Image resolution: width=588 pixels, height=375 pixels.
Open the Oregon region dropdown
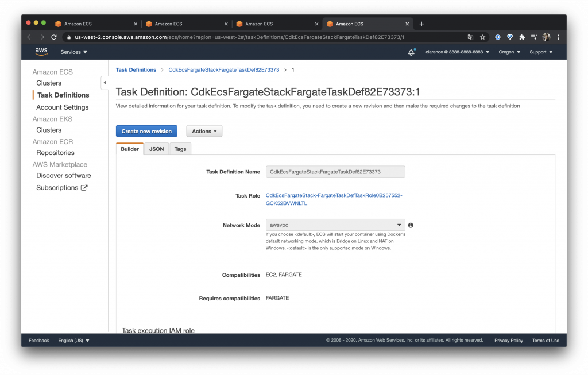pos(509,52)
